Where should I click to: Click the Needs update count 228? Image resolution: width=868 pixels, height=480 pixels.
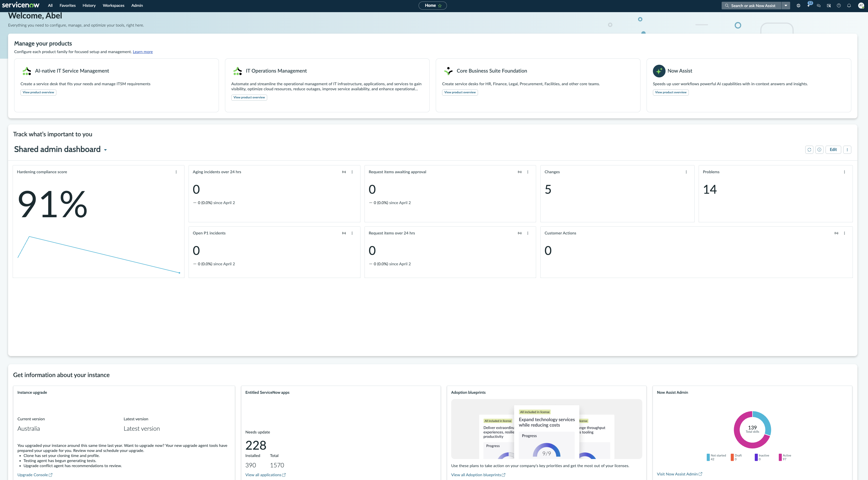coord(256,445)
